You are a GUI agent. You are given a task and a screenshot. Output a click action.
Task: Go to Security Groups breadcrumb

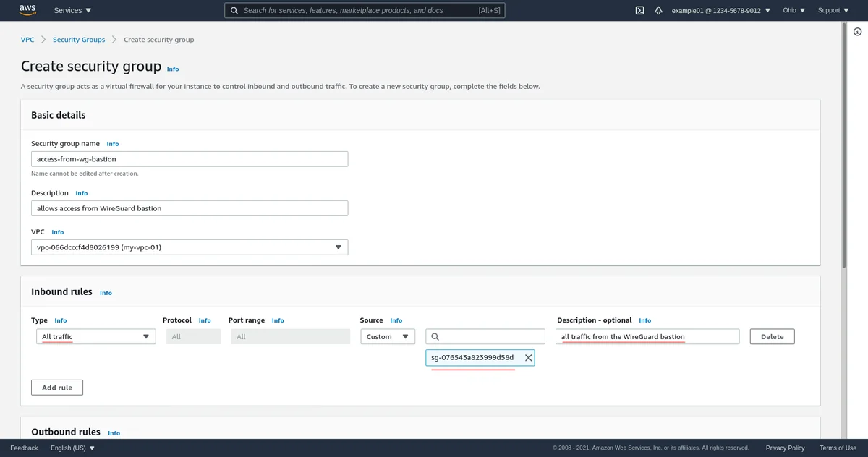[x=79, y=40]
